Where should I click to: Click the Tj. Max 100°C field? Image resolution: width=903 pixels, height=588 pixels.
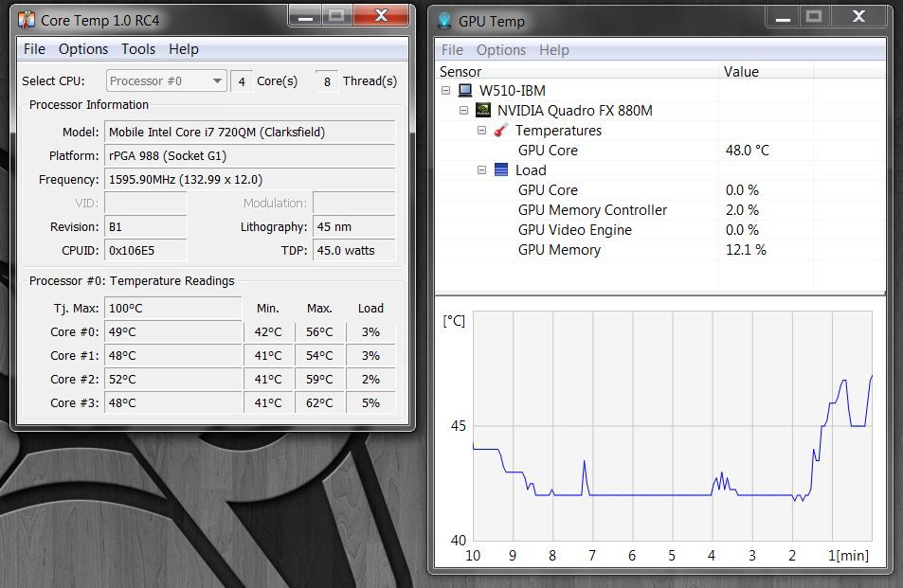tap(172, 308)
